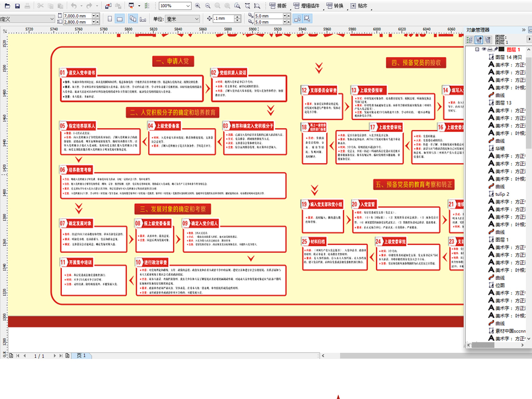Open the 排版 toolbar menu

pyautogui.click(x=277, y=6)
